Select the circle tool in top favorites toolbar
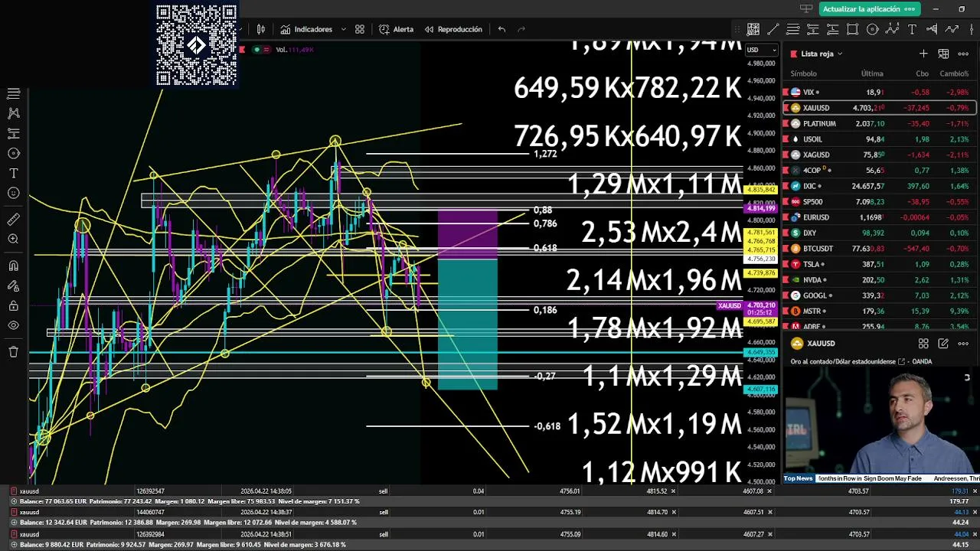The height and width of the screenshot is (551, 980). tap(872, 29)
